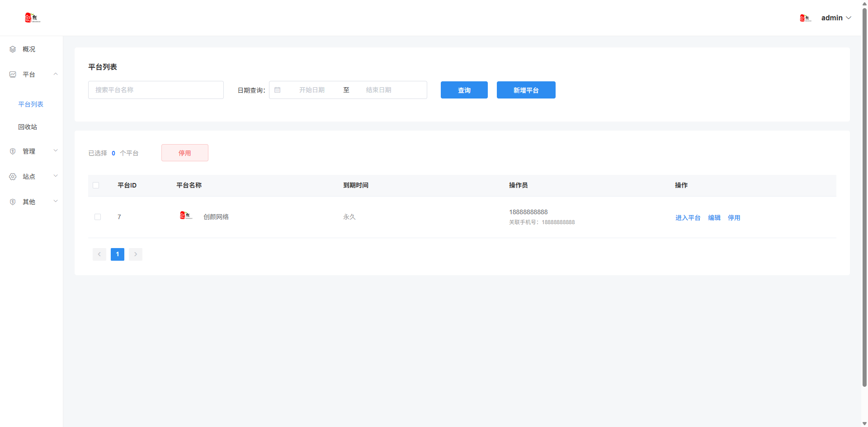The height and width of the screenshot is (427, 868).
Task: Click 停用 link in 创颜网络 row
Action: coord(734,218)
